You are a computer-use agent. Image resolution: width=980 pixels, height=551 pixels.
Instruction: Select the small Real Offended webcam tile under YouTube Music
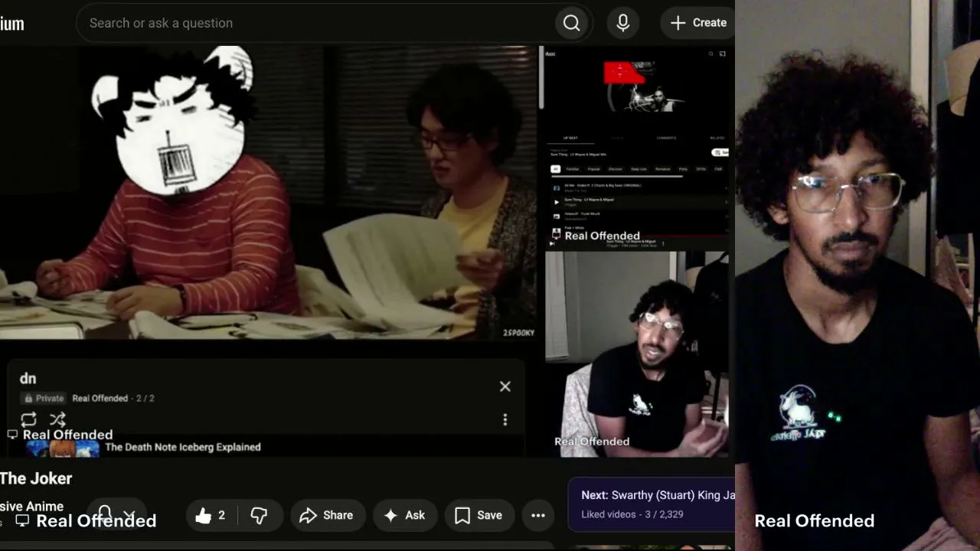point(637,354)
